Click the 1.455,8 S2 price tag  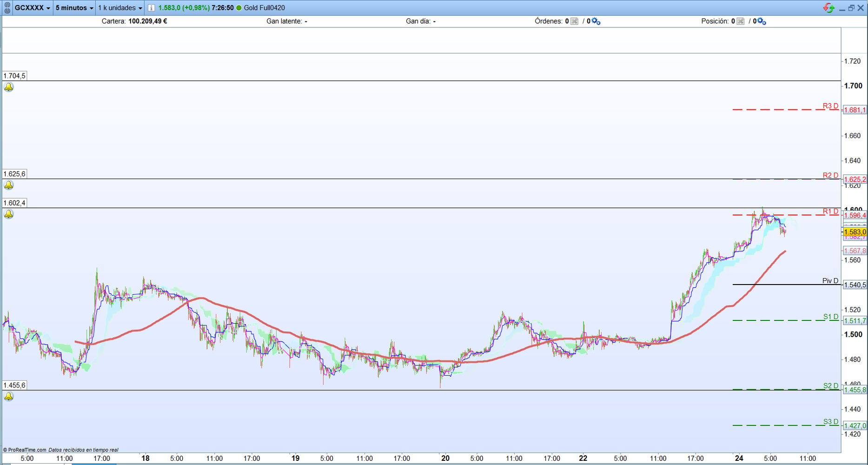855,390
